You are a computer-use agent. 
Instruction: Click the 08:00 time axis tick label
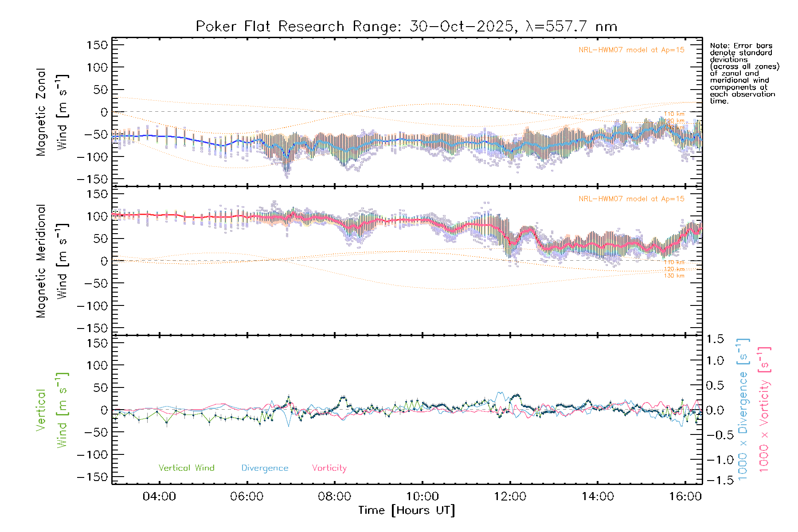pyautogui.click(x=334, y=496)
